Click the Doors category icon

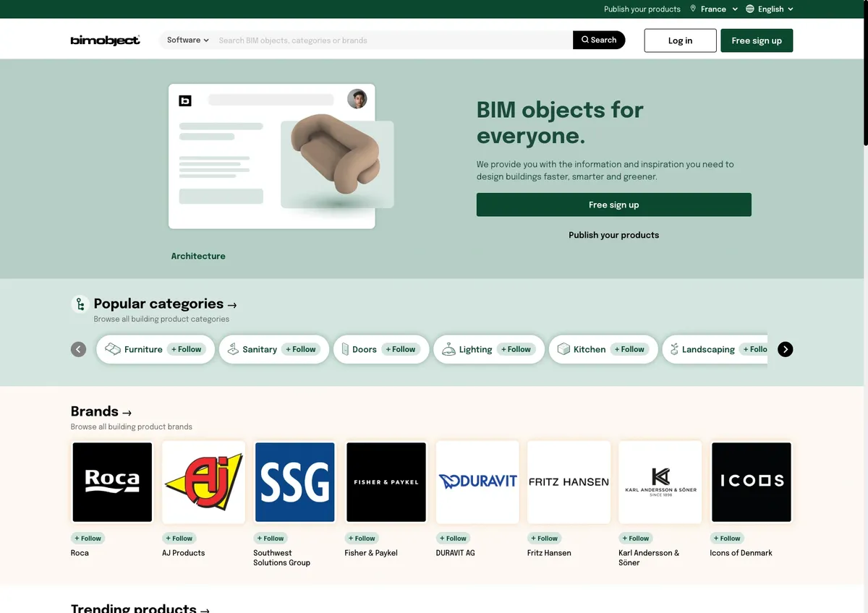pyautogui.click(x=345, y=349)
